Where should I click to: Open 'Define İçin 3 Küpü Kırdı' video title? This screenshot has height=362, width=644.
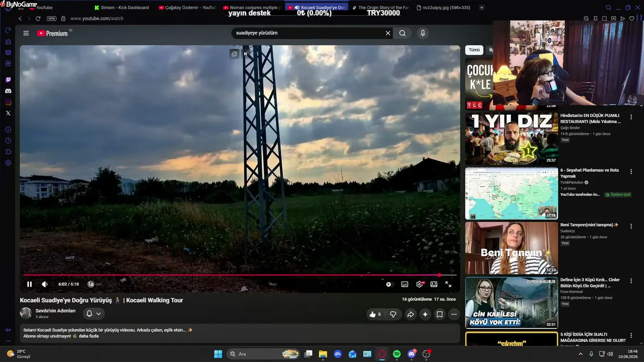[590, 283]
